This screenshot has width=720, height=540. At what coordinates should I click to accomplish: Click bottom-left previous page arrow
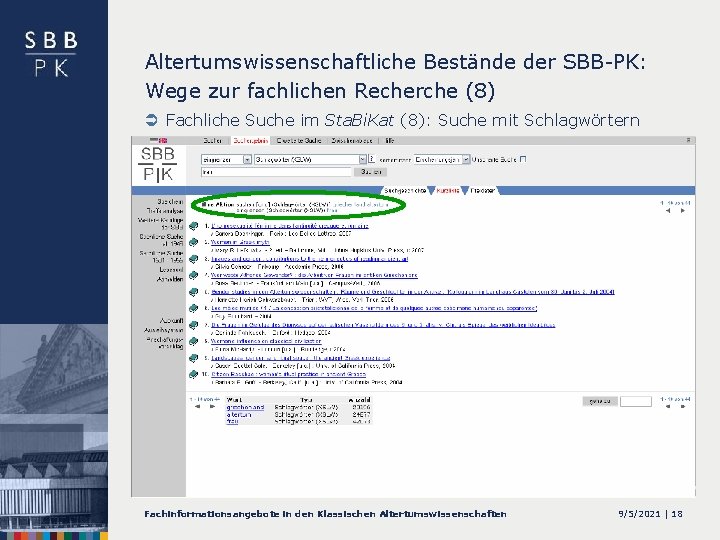point(197,407)
